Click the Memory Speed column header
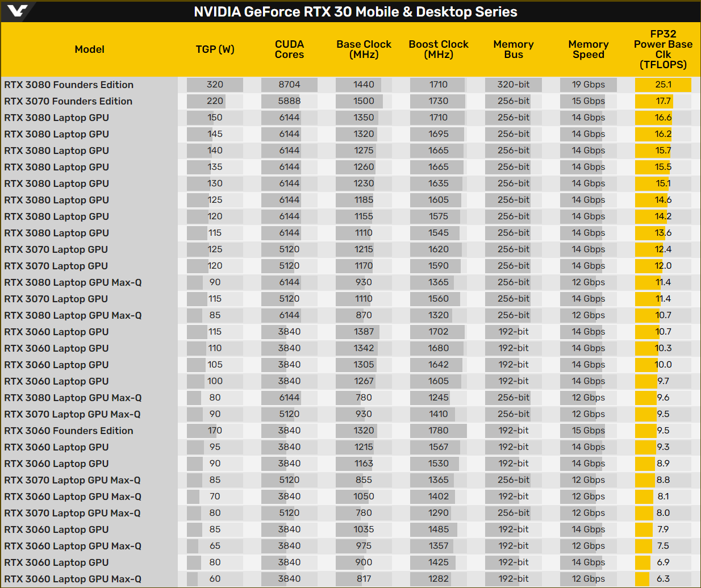The height and width of the screenshot is (588, 701). 589,49
